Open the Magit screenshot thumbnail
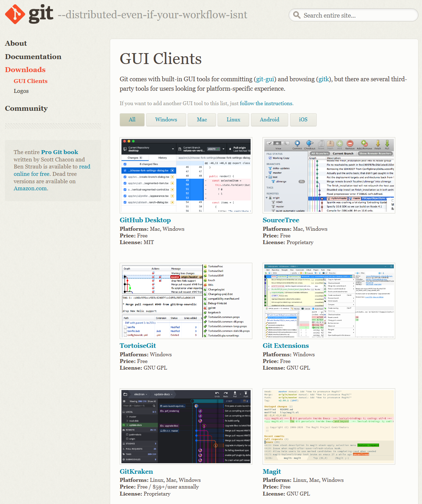Viewport: 422px width, 504px height. pos(329,426)
